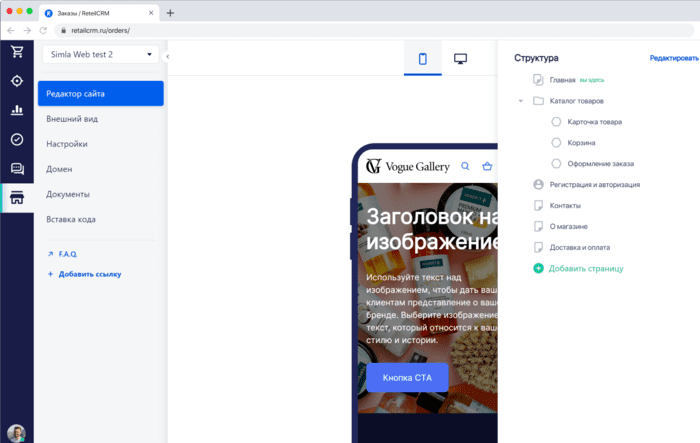Viewport: 700px width, 443px height.
Task: Select О магазине page in structure
Action: pos(568,226)
